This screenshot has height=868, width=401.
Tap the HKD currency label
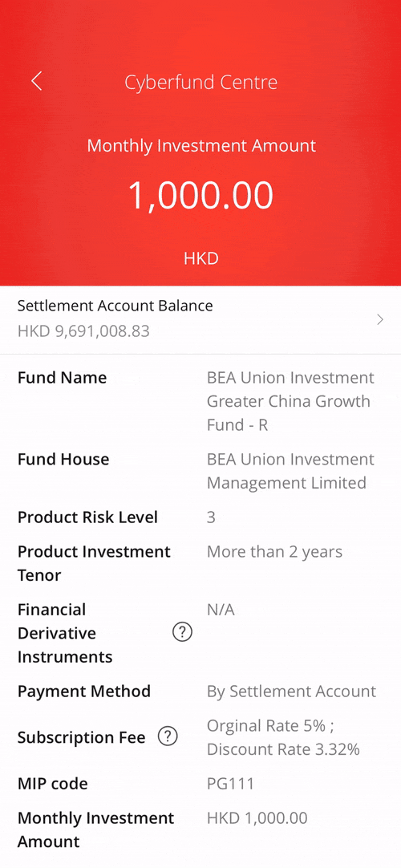(200, 258)
